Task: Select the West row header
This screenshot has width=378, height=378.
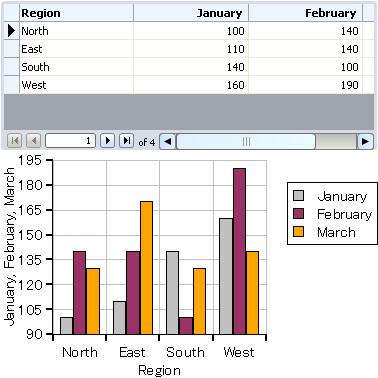Action: pos(12,85)
